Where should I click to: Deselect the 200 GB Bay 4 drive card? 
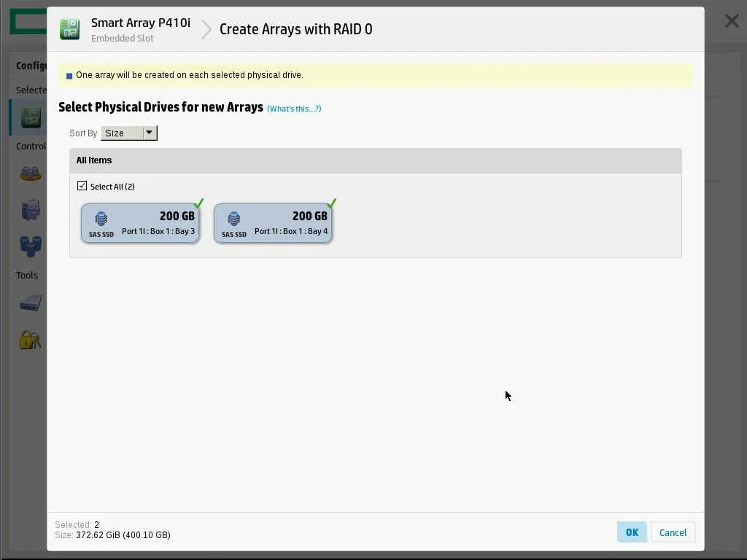273,223
